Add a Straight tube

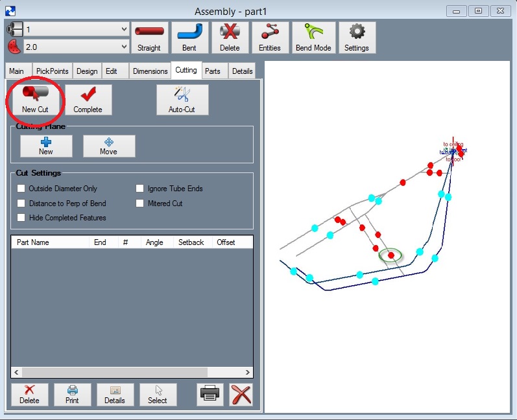pyautogui.click(x=149, y=38)
